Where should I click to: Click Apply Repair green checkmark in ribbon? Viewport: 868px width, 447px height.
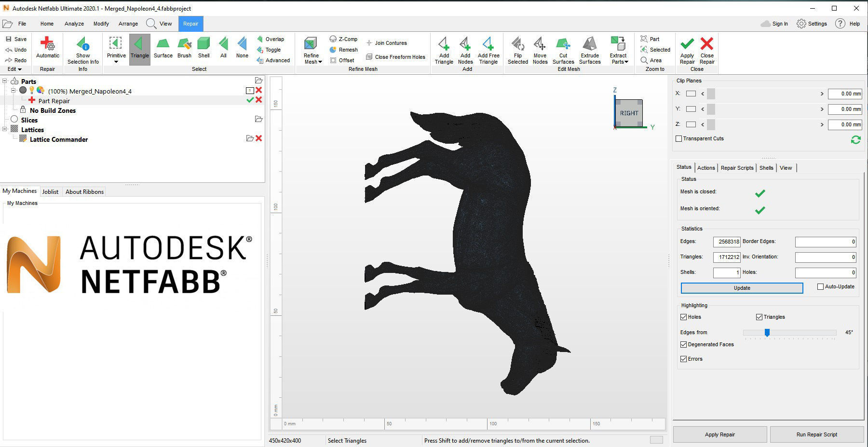click(x=687, y=50)
